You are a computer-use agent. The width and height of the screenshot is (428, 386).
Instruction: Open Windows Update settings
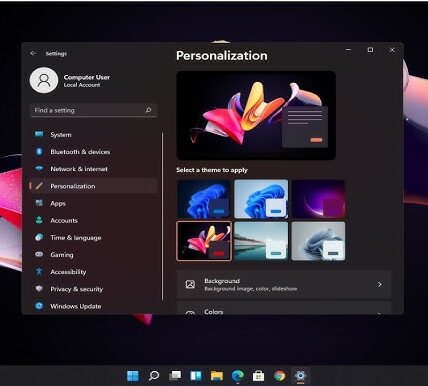pyautogui.click(x=93, y=306)
